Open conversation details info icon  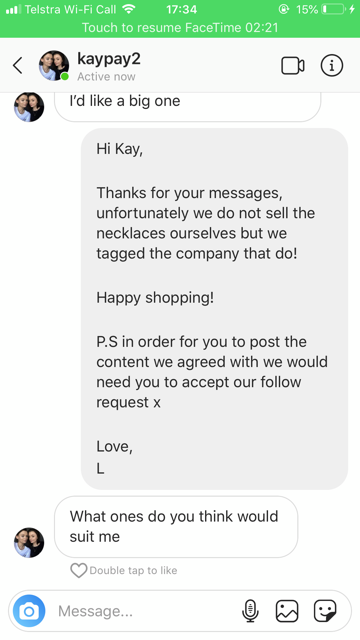(331, 66)
